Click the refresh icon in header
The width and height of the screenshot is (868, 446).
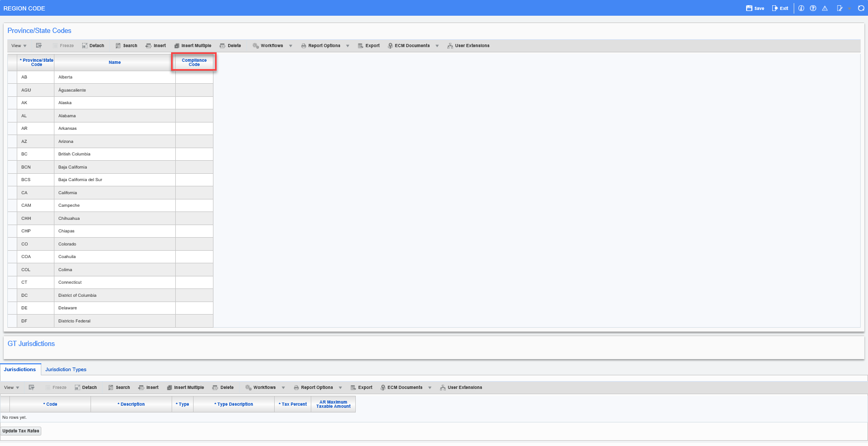pyautogui.click(x=861, y=8)
